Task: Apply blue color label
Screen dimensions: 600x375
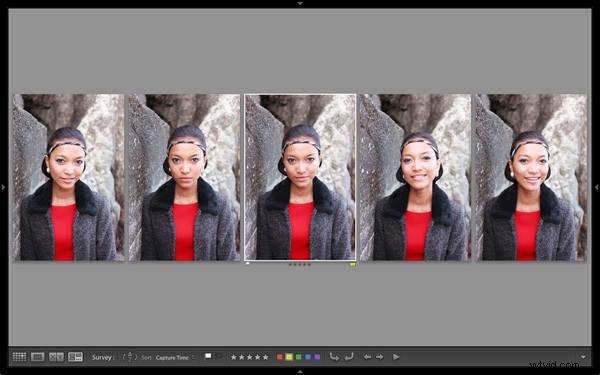Action: pyautogui.click(x=308, y=357)
